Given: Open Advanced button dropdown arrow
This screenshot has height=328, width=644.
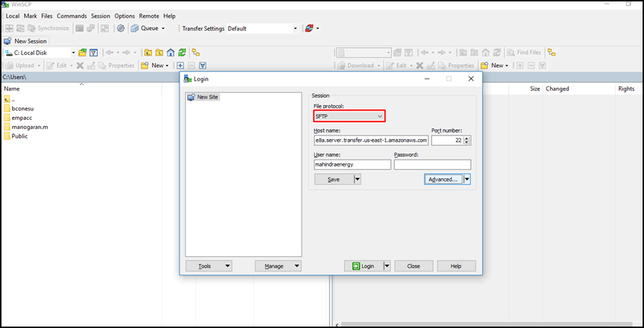Looking at the screenshot, I should (467, 179).
